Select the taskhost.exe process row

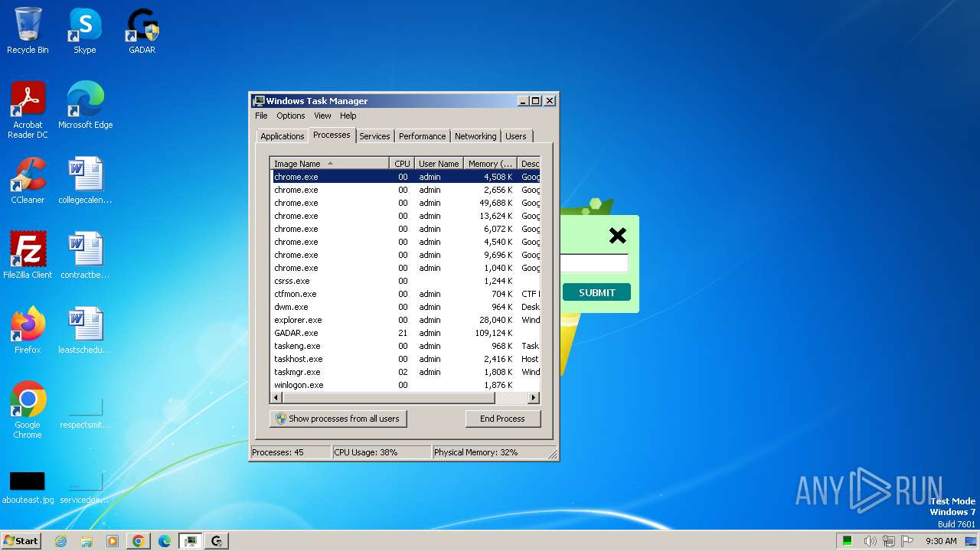point(406,359)
